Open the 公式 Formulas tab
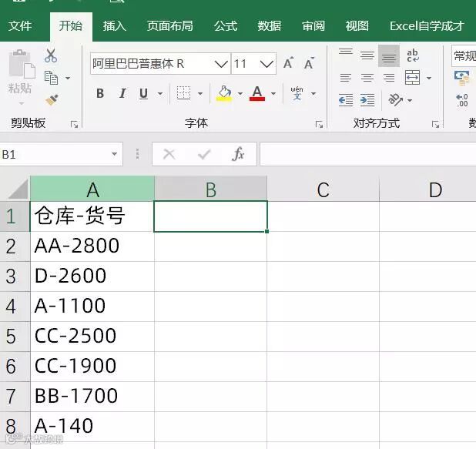The image size is (476, 449). [x=226, y=26]
